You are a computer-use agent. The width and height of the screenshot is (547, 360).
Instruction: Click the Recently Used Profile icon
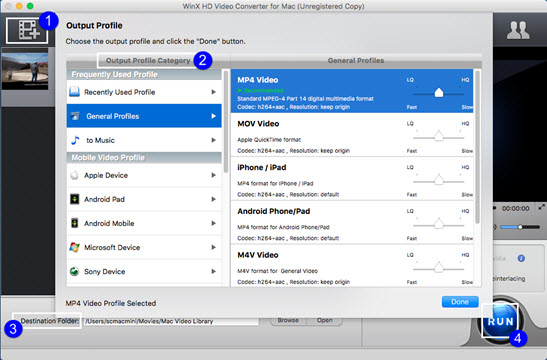[74, 92]
